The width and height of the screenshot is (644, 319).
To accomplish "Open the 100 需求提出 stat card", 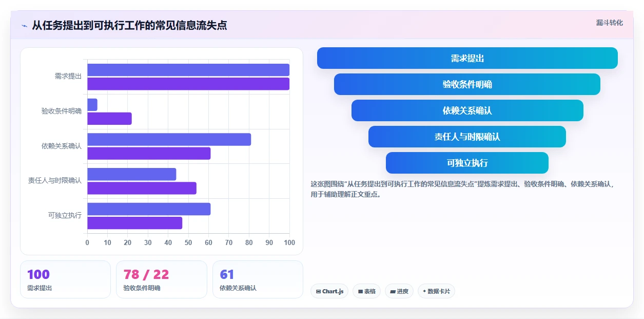I will point(65,279).
